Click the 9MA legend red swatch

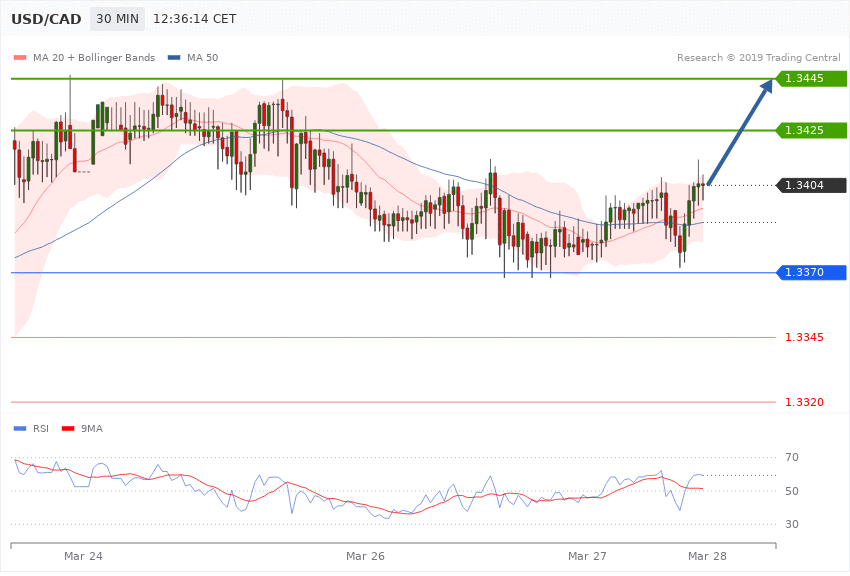click(x=68, y=429)
